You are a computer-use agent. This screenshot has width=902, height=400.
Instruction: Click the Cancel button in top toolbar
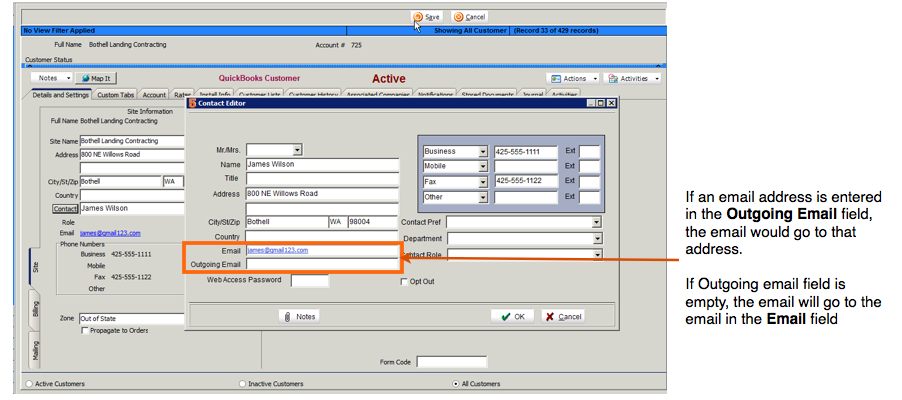click(x=469, y=17)
